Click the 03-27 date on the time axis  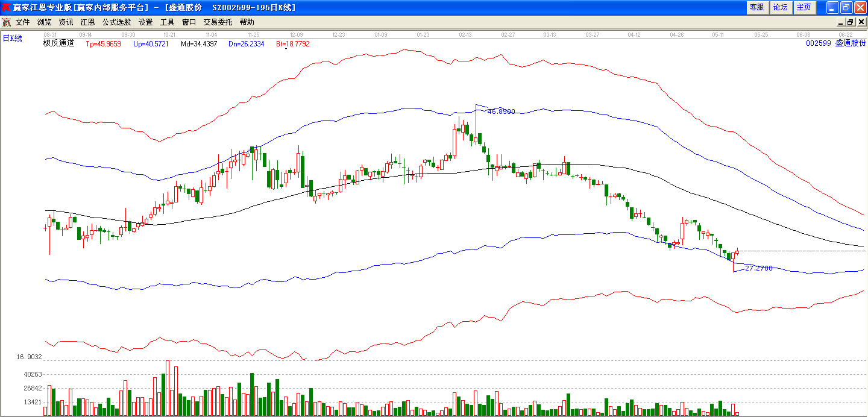click(x=593, y=35)
